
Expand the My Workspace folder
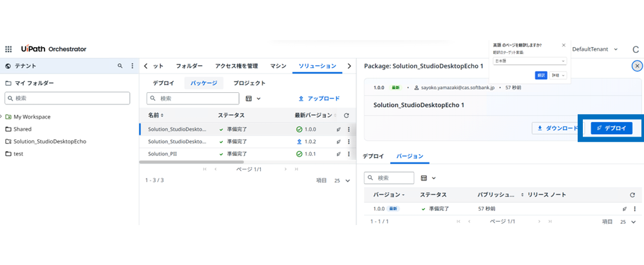[x=2, y=117]
